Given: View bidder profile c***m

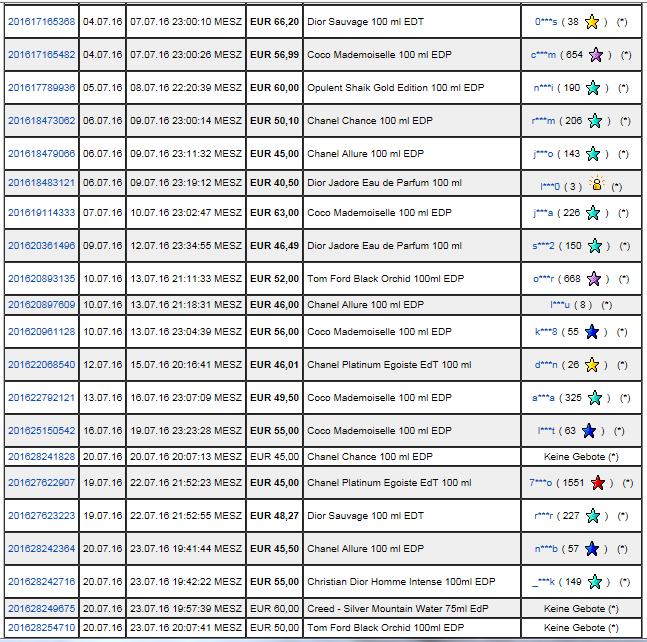Looking at the screenshot, I should click(x=543, y=54).
